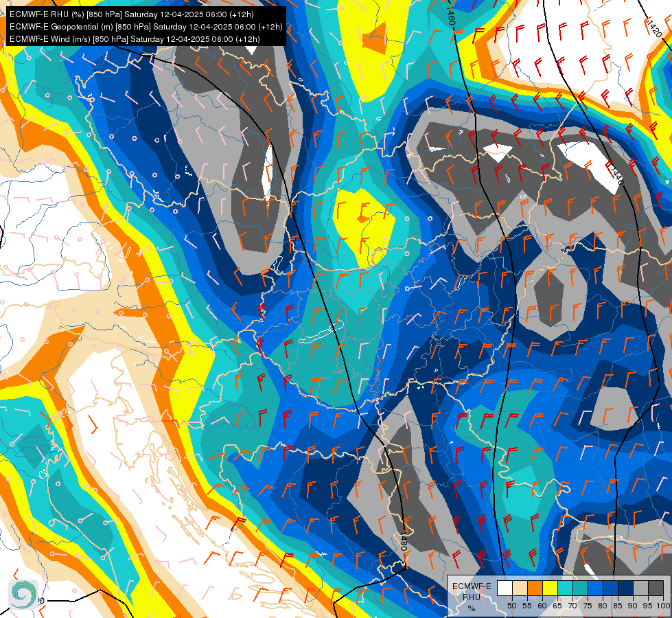Screen dimensions: 672x618
Task: Click the legend tick value 55
Action: pyautogui.click(x=527, y=606)
